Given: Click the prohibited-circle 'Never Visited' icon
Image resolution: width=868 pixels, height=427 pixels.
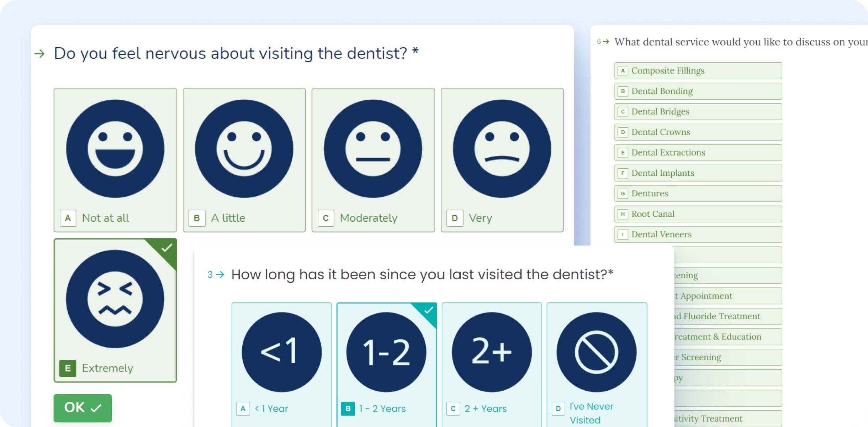Looking at the screenshot, I should click(x=597, y=352).
